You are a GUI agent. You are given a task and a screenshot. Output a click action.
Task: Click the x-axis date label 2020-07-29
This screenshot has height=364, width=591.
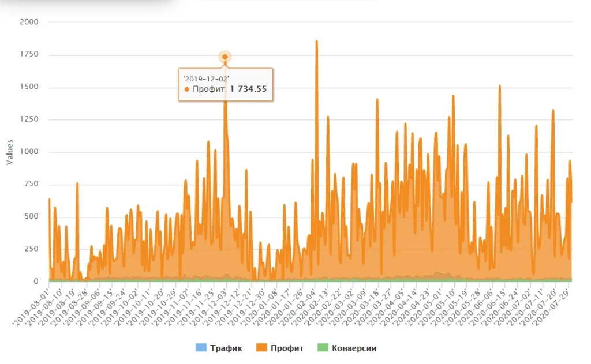[550, 307]
